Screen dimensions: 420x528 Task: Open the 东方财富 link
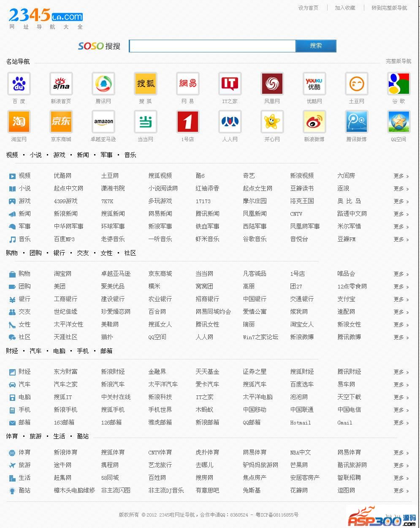[65, 372]
